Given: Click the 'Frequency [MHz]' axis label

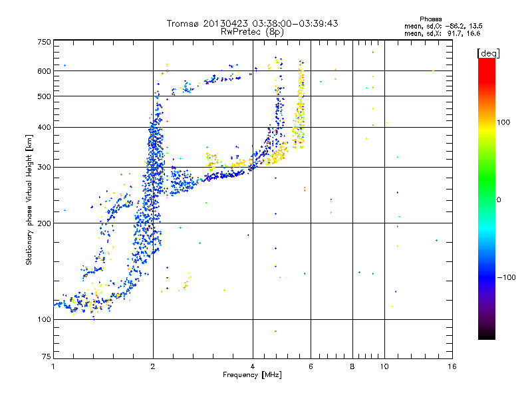Looking at the screenshot, I should point(252,375).
